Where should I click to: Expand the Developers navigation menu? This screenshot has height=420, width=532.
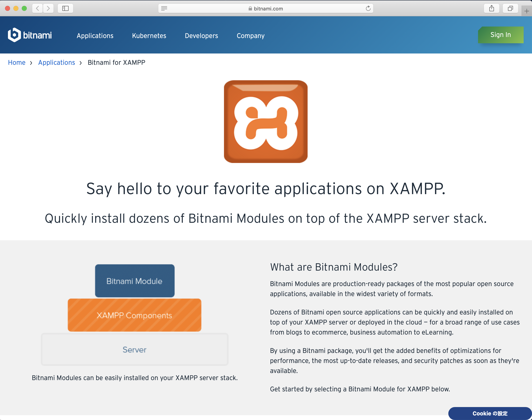pos(201,36)
